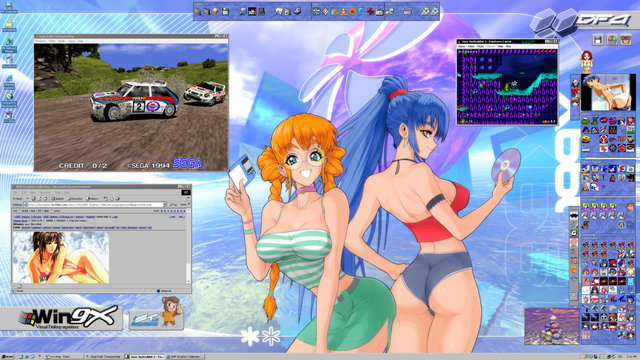
Task: Click the black DOS icon in top dock
Action: click(x=252, y=11)
